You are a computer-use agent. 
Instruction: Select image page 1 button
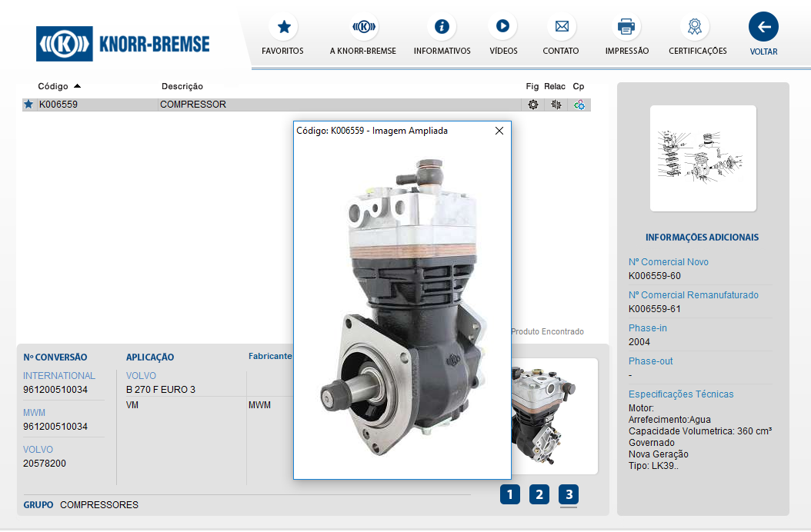point(510,494)
